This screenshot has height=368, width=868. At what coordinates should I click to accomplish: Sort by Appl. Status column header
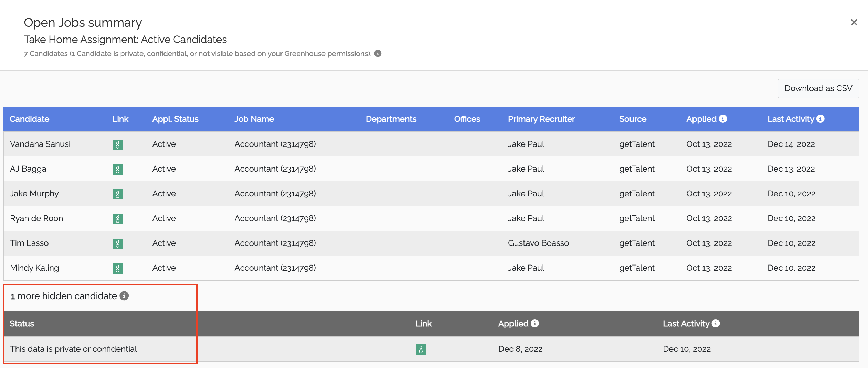[175, 119]
